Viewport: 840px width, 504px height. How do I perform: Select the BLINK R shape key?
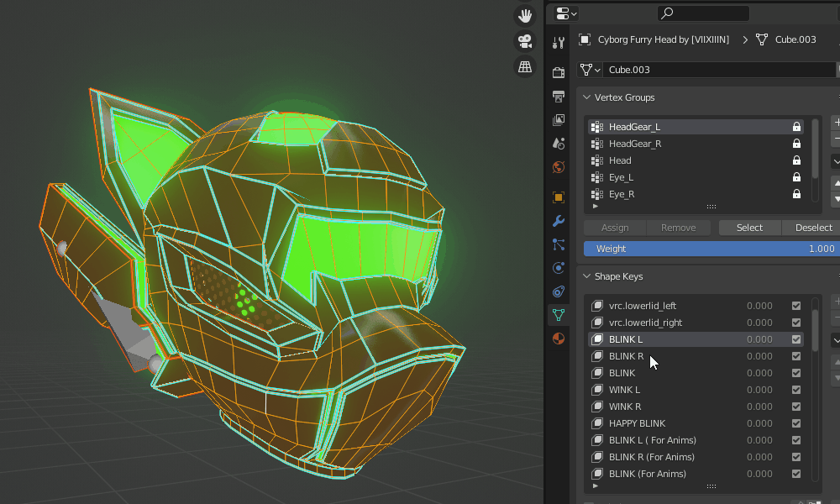[696, 356]
